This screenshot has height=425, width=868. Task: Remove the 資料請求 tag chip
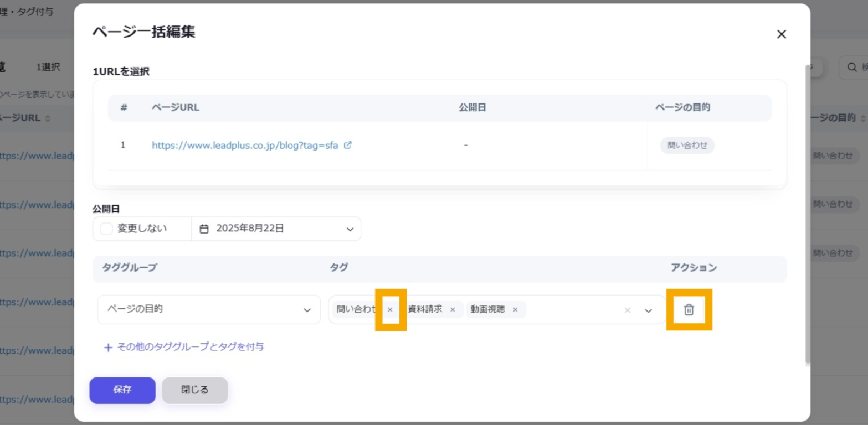453,310
